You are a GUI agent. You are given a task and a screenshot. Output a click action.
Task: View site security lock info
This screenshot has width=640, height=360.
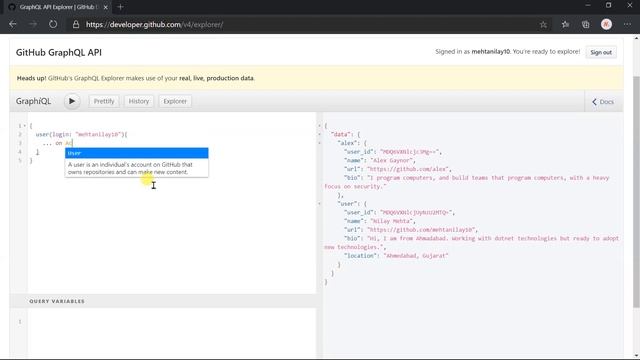76,24
